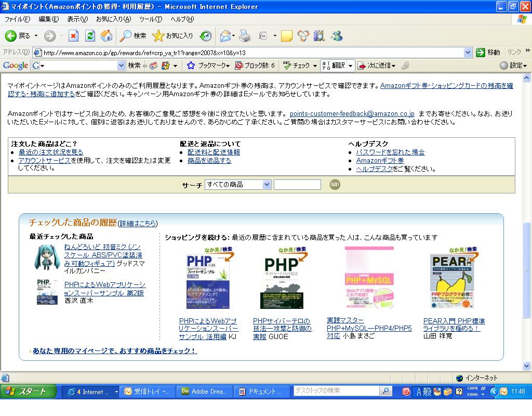Open the 詳細はこちら link
Viewport: 532px width, 416px height.
pyautogui.click(x=138, y=223)
